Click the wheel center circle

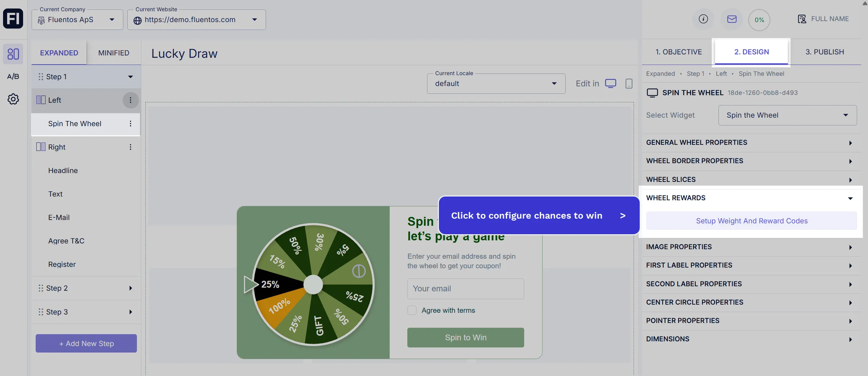point(313,285)
